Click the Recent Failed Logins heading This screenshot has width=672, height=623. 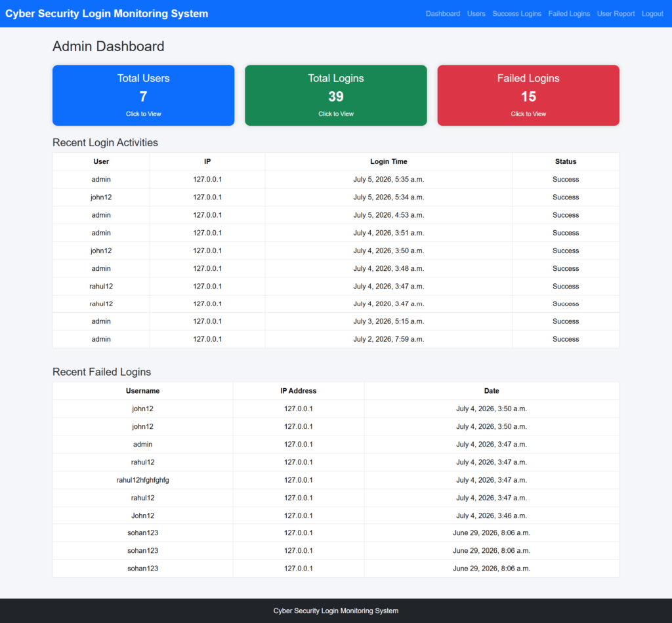point(102,372)
